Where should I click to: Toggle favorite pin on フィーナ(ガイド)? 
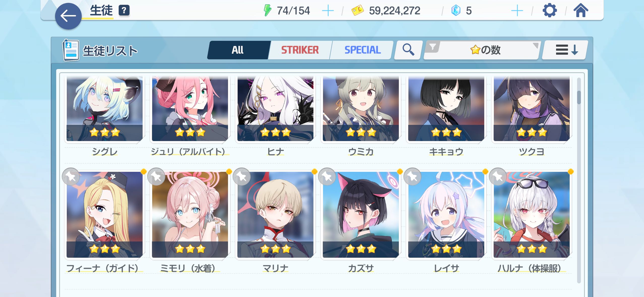pyautogui.click(x=71, y=177)
